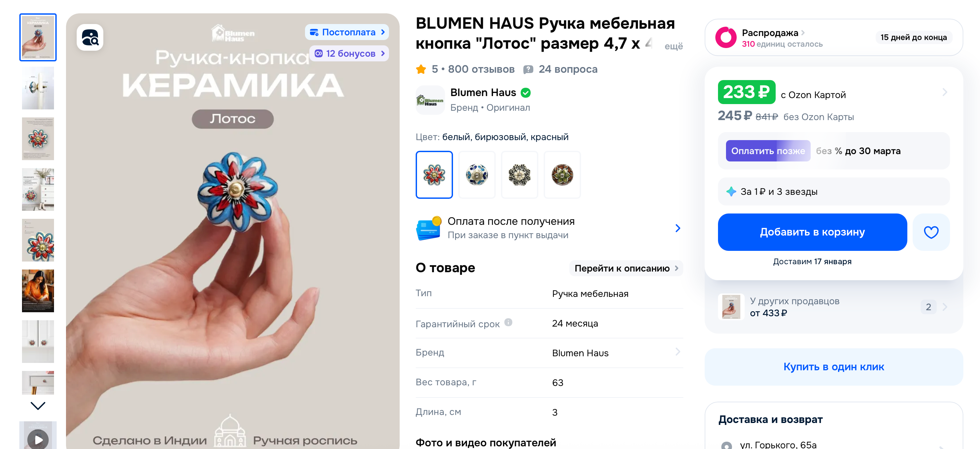The width and height of the screenshot is (980, 449).
Task: Open the woman in orange thumbnail image
Action: tap(38, 291)
